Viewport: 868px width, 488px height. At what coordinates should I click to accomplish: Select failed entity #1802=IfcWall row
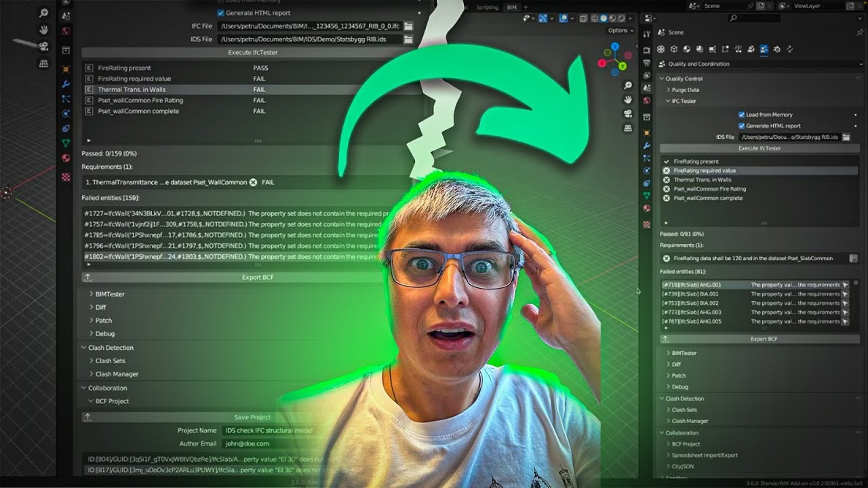click(236, 257)
